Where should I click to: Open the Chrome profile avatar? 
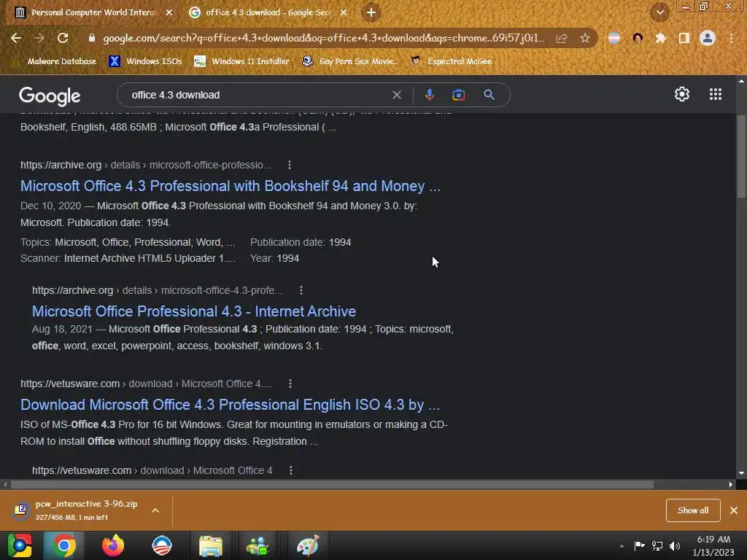click(x=708, y=38)
